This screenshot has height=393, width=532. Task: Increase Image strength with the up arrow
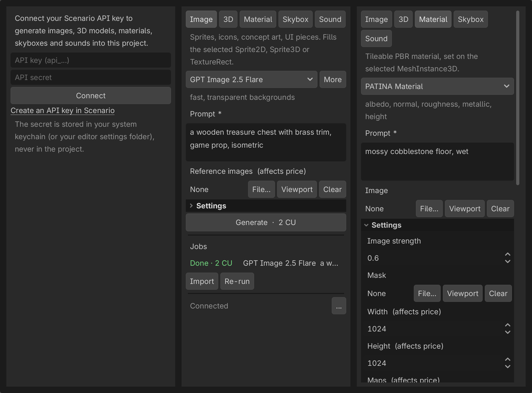click(x=508, y=254)
